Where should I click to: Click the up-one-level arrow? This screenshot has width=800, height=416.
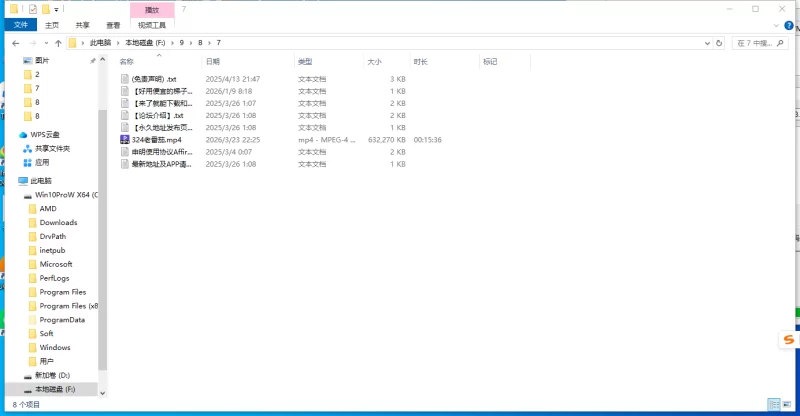pos(59,43)
